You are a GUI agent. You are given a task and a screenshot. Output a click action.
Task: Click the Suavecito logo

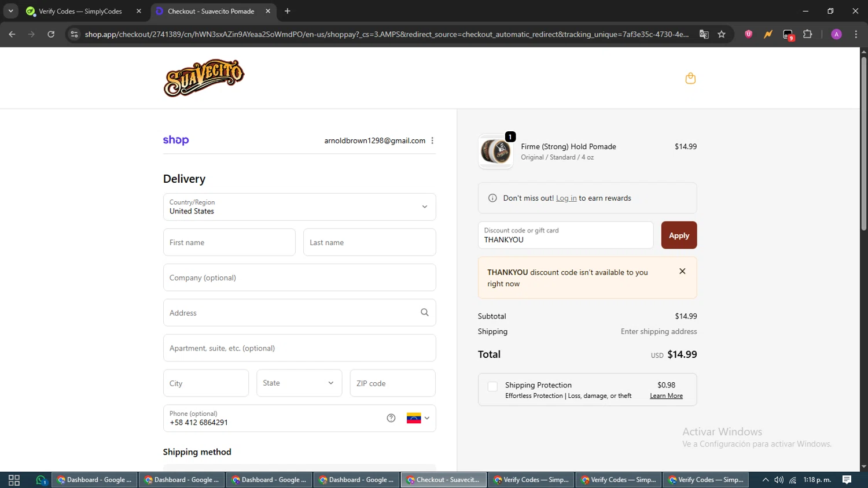[x=204, y=78]
